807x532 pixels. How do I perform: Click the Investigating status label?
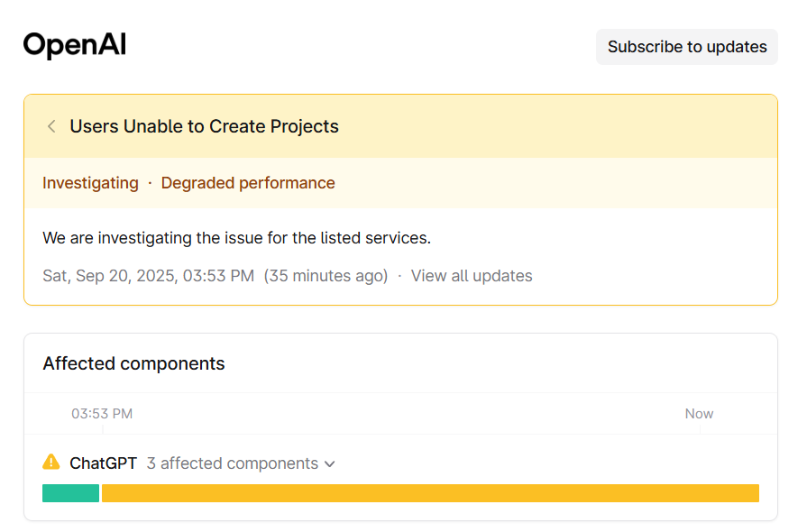[x=90, y=183]
